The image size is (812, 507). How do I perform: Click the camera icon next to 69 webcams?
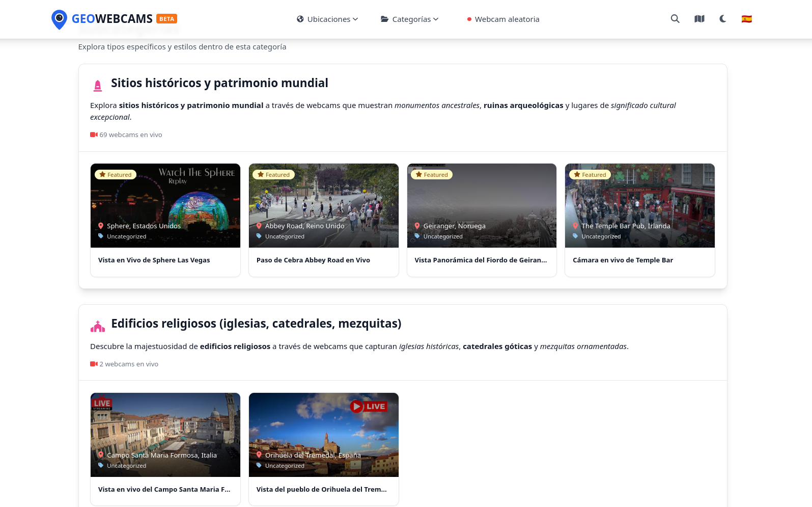click(94, 135)
